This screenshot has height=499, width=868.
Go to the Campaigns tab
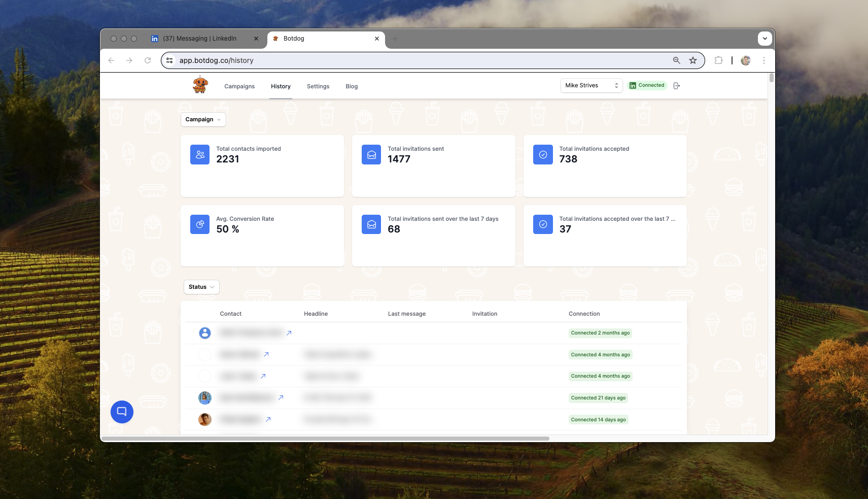(239, 86)
